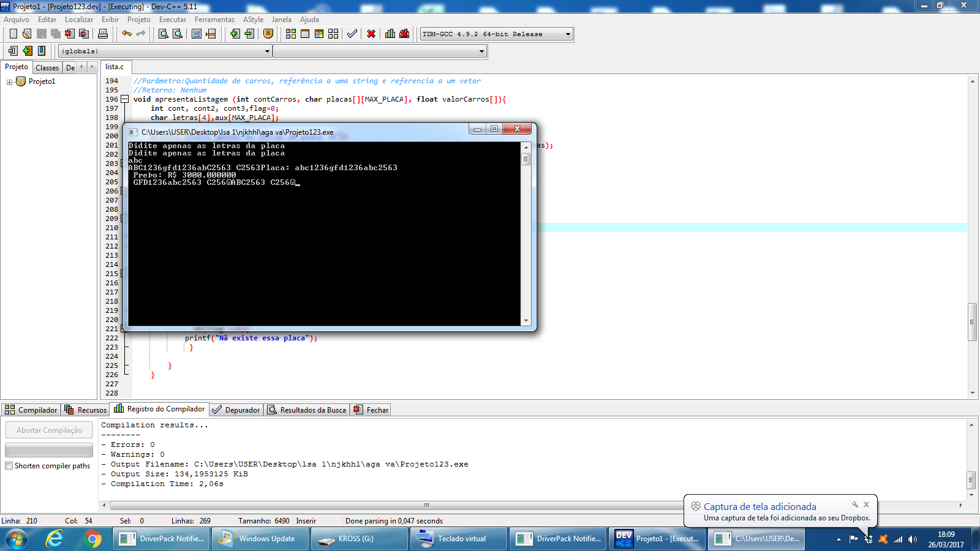Open the TDM-GCC compiler selection dropdown
Image resolution: width=980 pixels, height=551 pixels.
point(497,34)
